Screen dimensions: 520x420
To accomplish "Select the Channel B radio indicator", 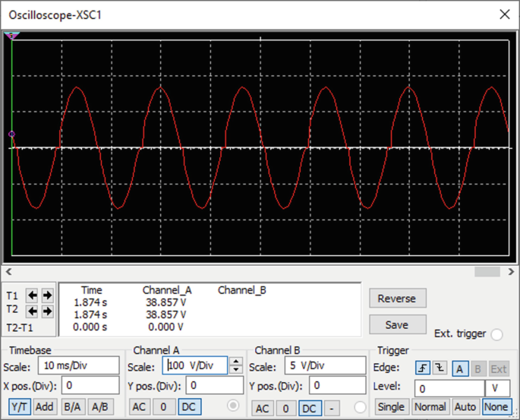I will (x=360, y=408).
